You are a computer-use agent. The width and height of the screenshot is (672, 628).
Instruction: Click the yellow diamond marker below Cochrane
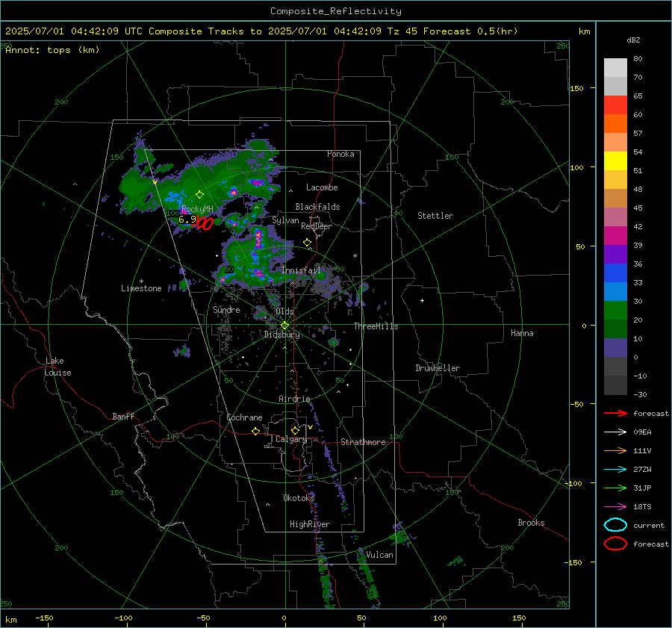[x=255, y=431]
